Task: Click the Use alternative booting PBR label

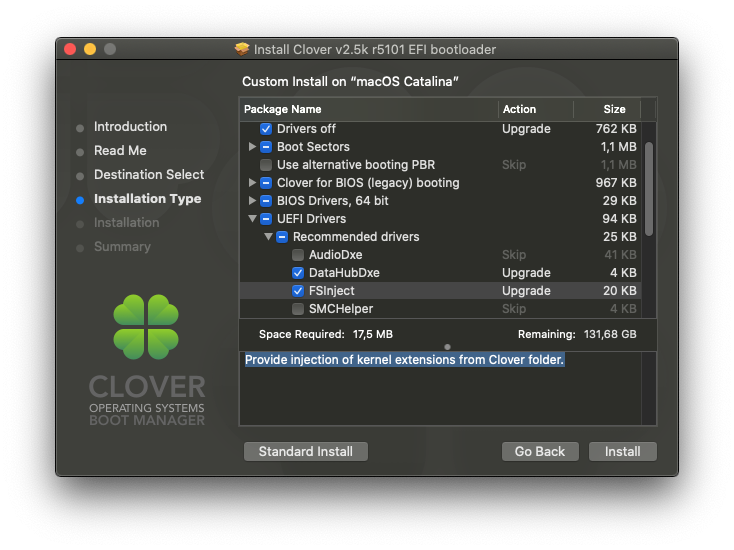Action: click(356, 165)
